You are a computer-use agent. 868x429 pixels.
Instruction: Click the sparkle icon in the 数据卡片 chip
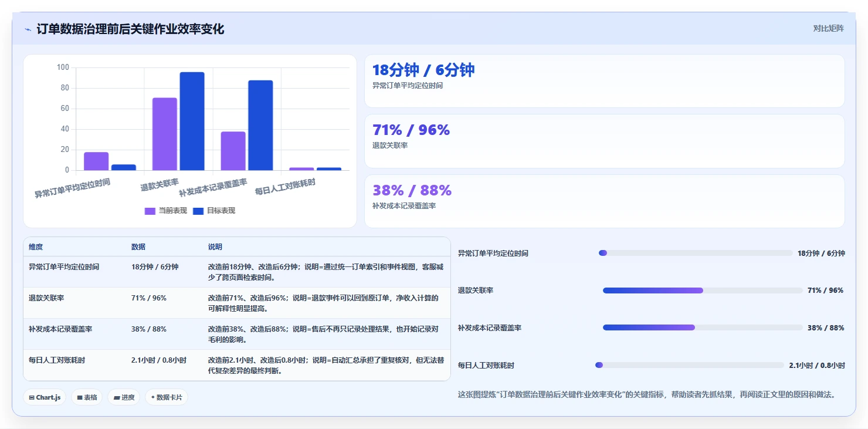click(153, 397)
